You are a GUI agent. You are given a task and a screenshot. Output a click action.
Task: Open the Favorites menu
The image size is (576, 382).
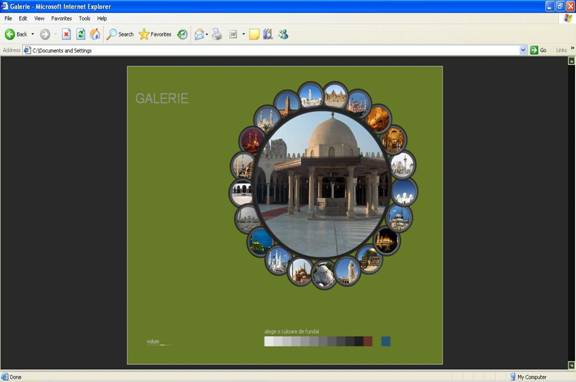(x=61, y=18)
